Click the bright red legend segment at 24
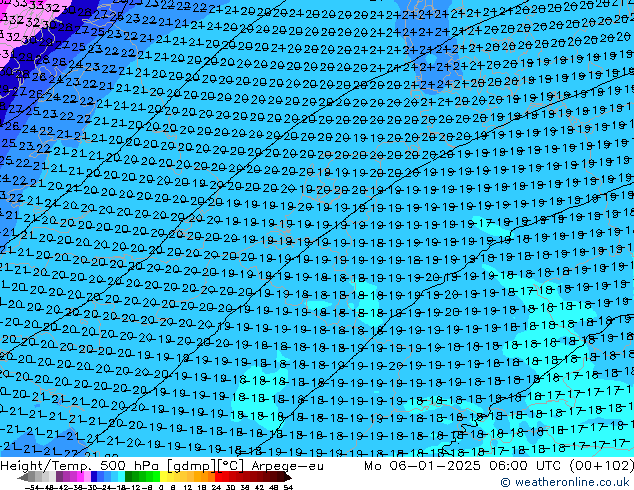634x490 pixels. pos(218,477)
